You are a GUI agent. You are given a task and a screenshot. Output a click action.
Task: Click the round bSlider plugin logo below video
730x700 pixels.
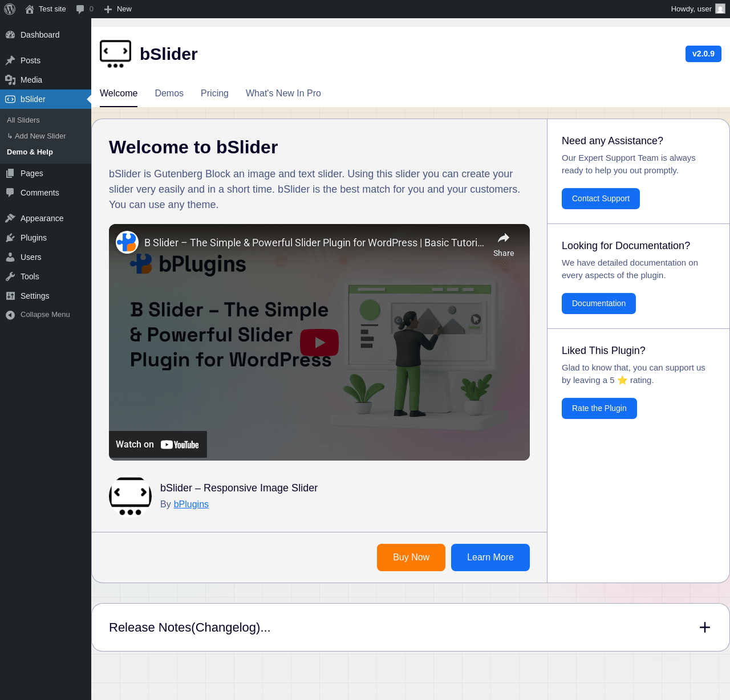click(130, 496)
